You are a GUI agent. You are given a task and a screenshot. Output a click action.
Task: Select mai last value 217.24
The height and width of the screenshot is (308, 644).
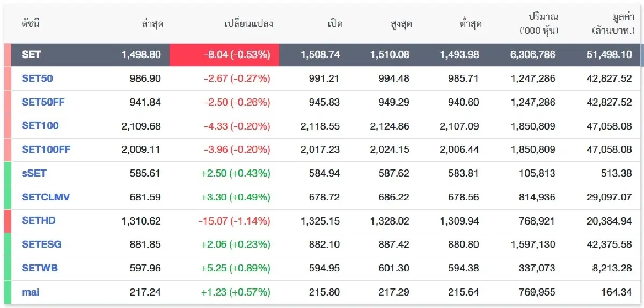point(145,292)
